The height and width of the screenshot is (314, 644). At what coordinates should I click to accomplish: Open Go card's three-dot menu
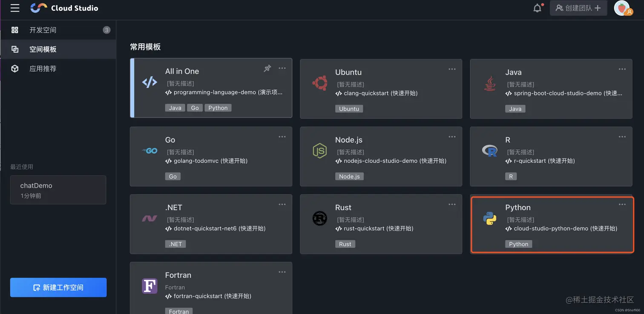point(282,137)
